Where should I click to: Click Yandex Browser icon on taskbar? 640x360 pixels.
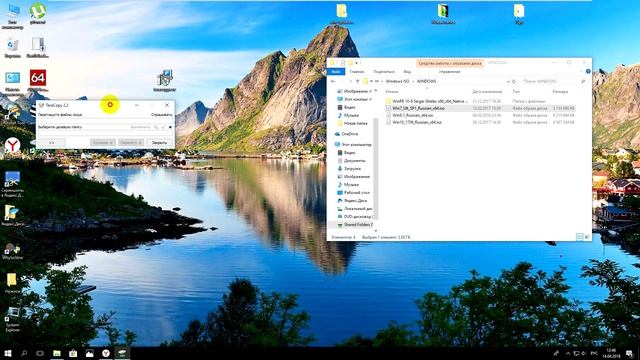106,353
